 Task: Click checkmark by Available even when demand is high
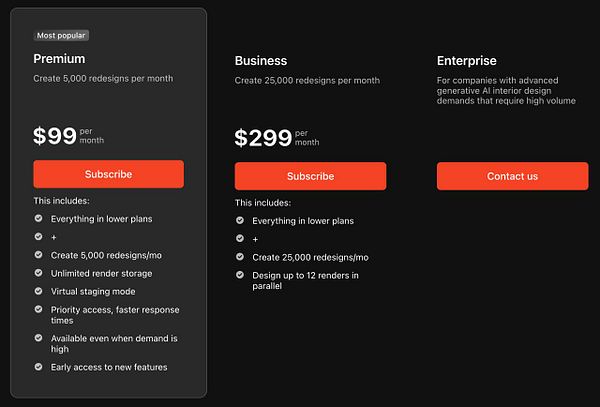[39, 339]
